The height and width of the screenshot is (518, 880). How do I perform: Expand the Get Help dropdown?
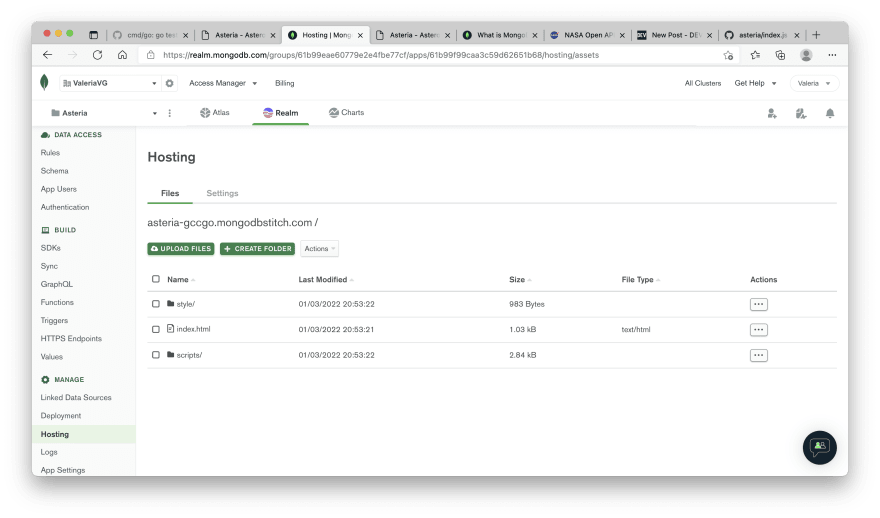(755, 83)
